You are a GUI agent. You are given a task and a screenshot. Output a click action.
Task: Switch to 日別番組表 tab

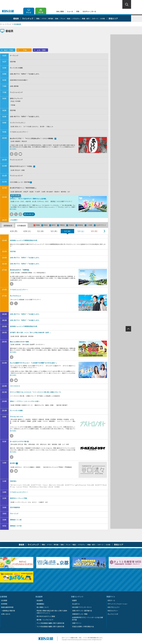[21, 226]
